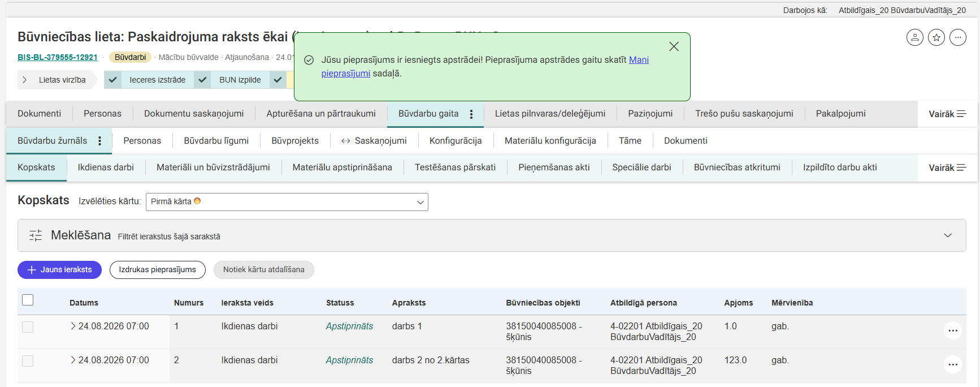Screen dimensions: 980x387
Task: Open the Tāme sub-tab
Action: (x=630, y=141)
